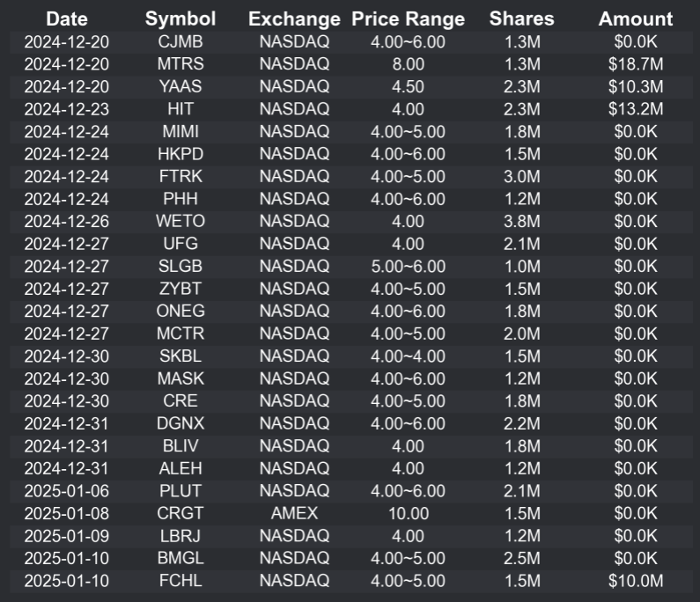Sort by the Symbol column header
This screenshot has width=700, height=602.
coord(181,18)
